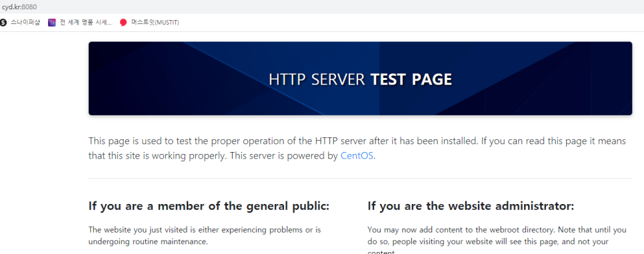The width and height of the screenshot is (644, 254).
Task: Click the 스나이퍼샵 bookmark favicon
Action: tap(3, 23)
